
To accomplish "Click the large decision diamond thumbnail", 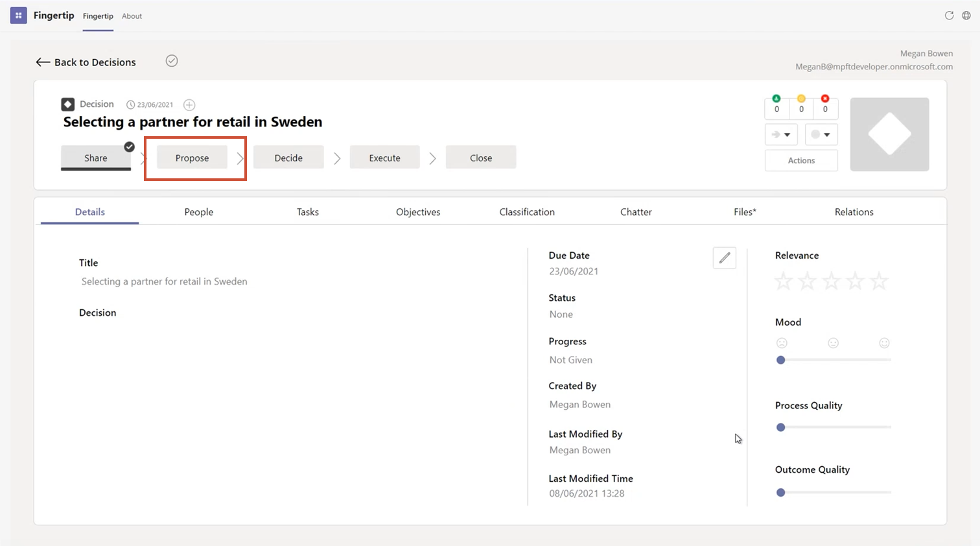I will tap(889, 134).
